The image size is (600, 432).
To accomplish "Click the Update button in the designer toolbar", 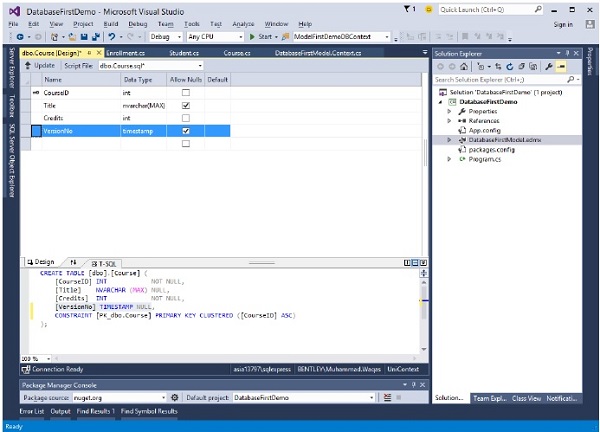I will point(40,65).
